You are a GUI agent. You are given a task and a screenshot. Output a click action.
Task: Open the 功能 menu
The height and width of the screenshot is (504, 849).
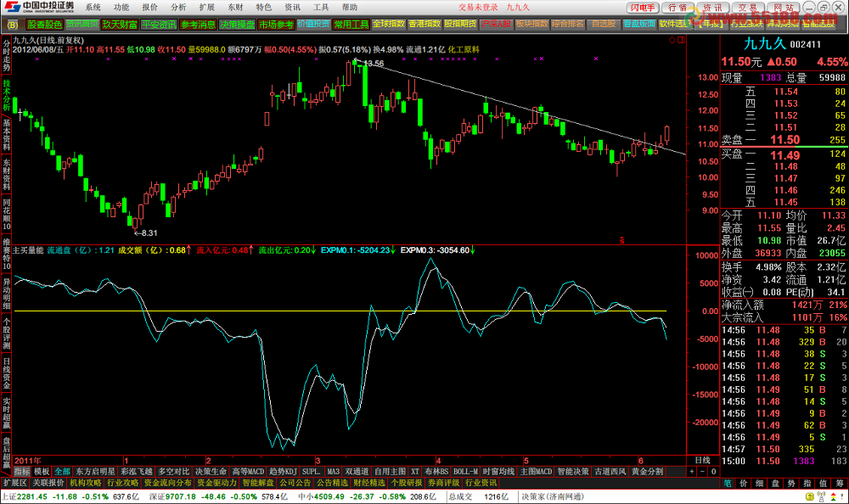(x=121, y=7)
